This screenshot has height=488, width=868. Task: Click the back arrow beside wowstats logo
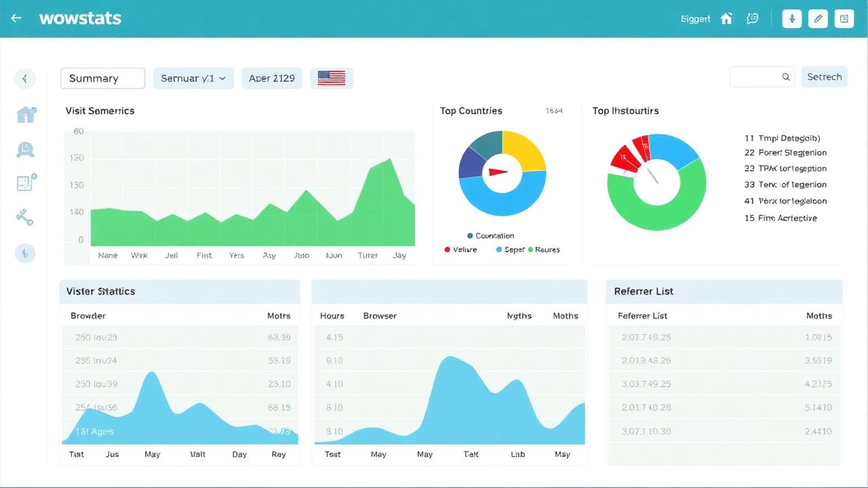point(16,18)
